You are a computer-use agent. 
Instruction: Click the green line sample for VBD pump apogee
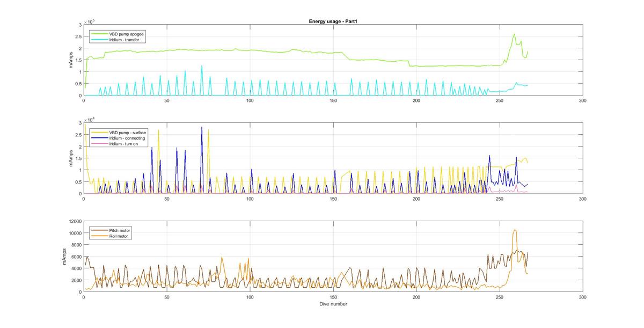[x=100, y=34]
